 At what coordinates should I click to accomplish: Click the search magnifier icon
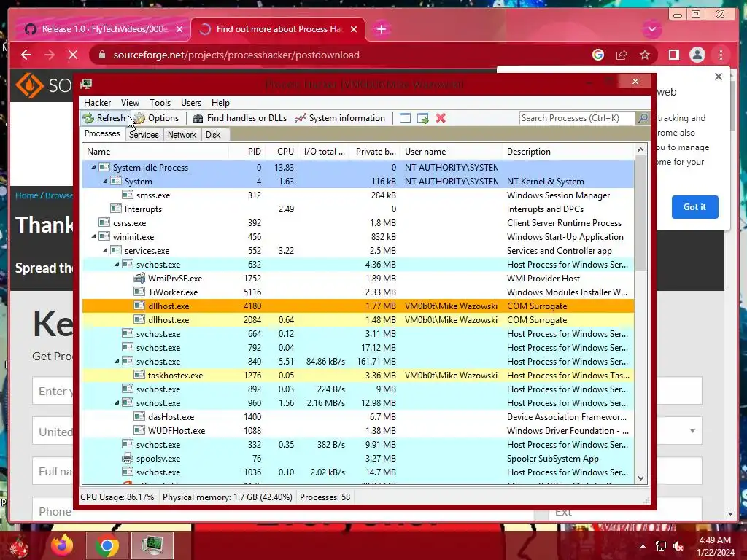tap(643, 118)
